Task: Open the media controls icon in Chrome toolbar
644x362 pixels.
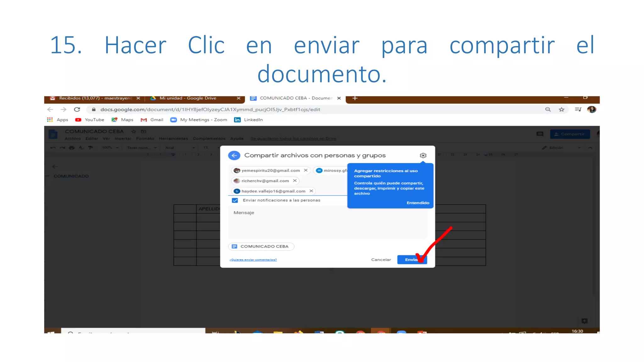Action: tap(578, 109)
